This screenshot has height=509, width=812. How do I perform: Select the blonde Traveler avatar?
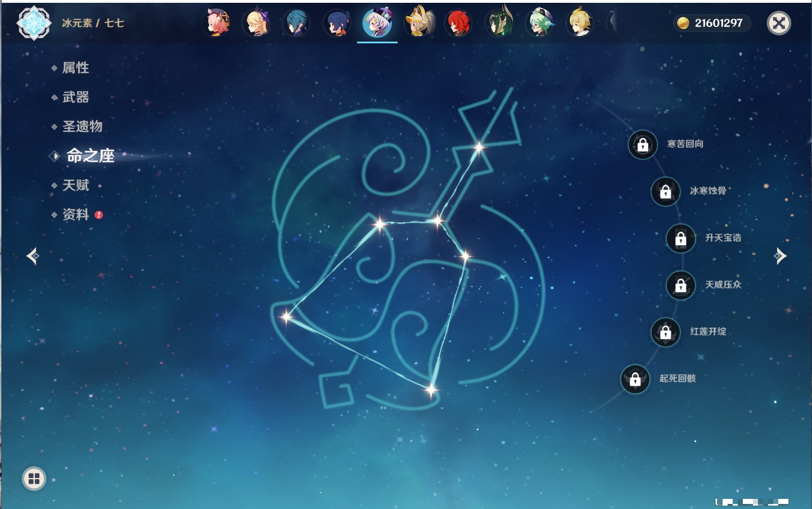pyautogui.click(x=580, y=23)
